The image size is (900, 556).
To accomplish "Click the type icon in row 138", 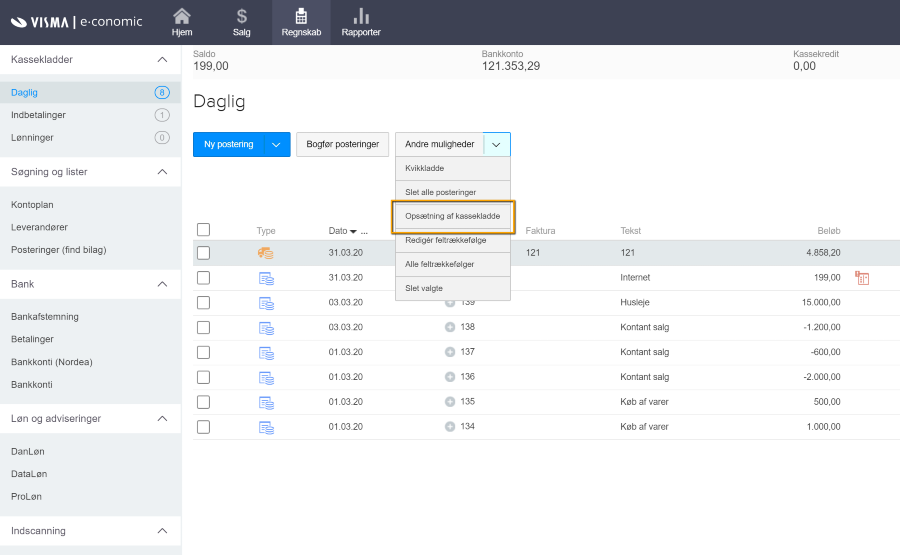I will [266, 328].
